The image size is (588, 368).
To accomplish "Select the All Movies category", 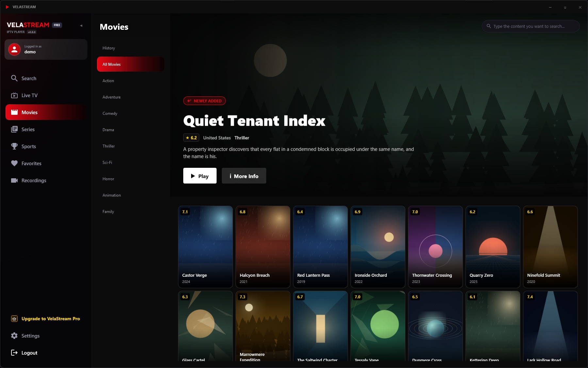I will tap(131, 64).
